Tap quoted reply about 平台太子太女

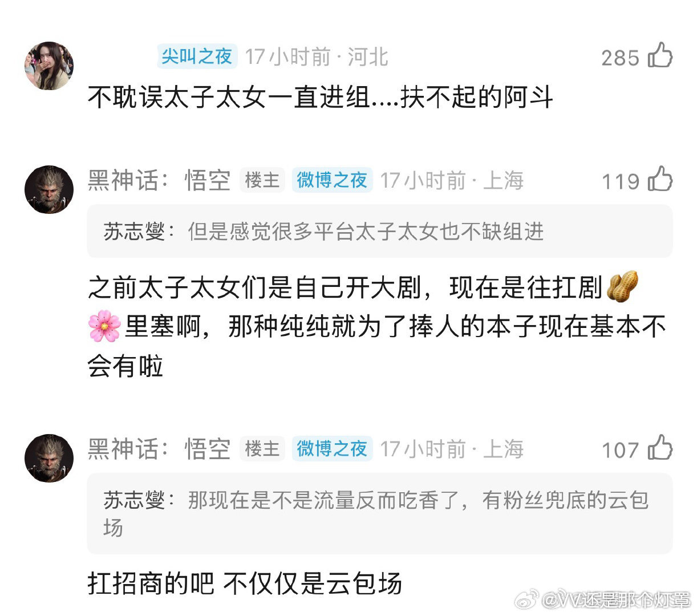(x=380, y=232)
